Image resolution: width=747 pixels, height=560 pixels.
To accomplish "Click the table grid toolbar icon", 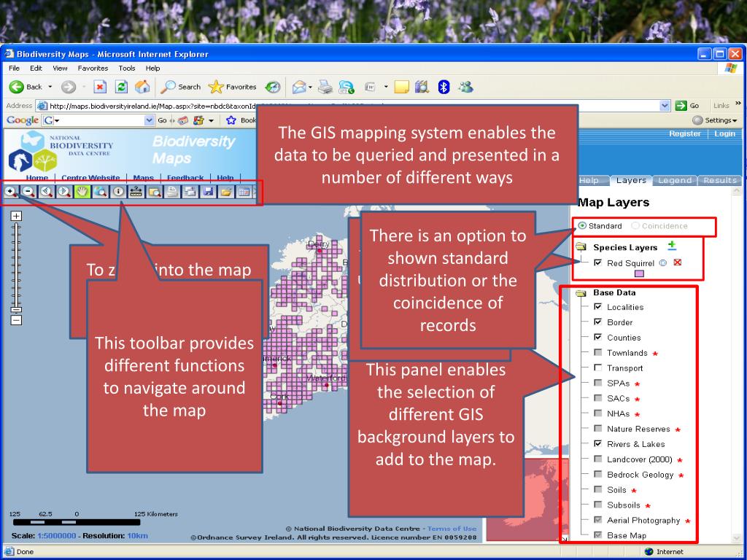I will click(244, 192).
